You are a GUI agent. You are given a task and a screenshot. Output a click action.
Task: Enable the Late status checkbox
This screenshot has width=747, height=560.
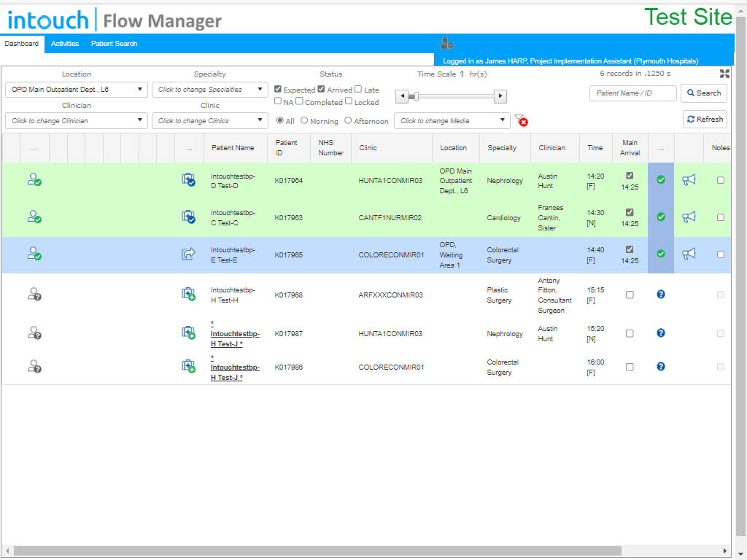pyautogui.click(x=358, y=88)
